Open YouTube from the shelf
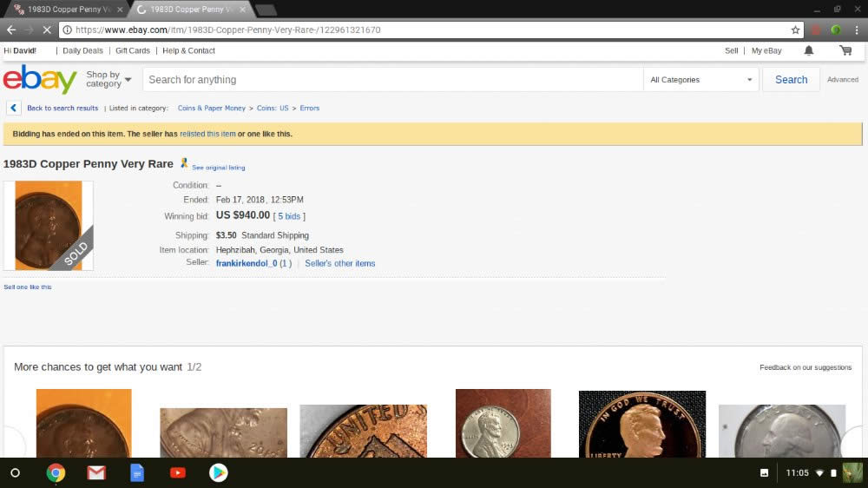Viewport: 868px width, 488px height. 178,473
